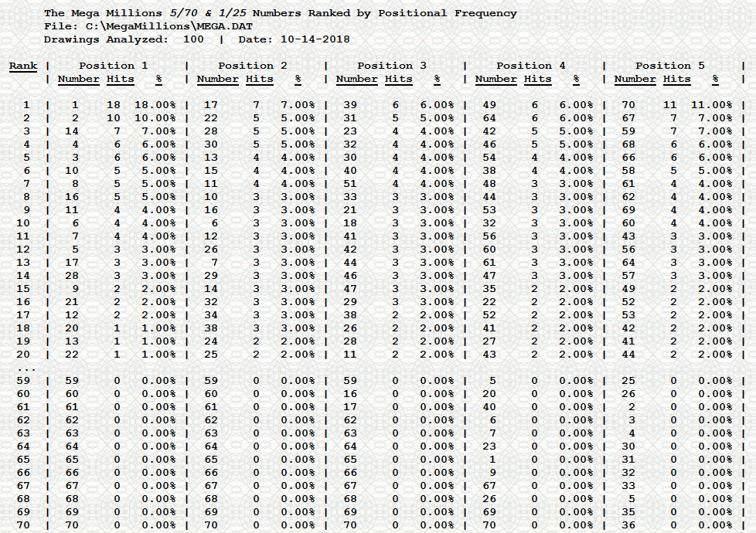Viewport: 756px width, 533px height.
Task: Click Position 3 rank 60 number 16
Action: click(x=350, y=394)
